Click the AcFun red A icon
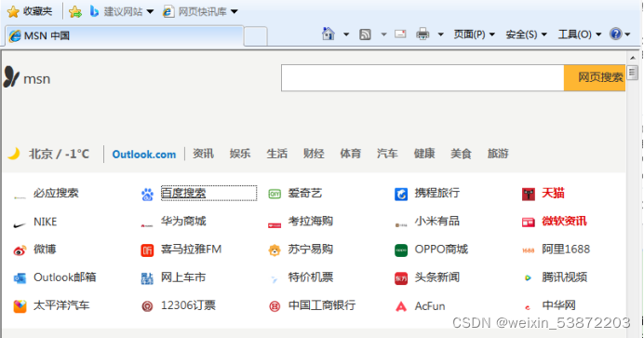The image size is (644, 338). pos(401,306)
